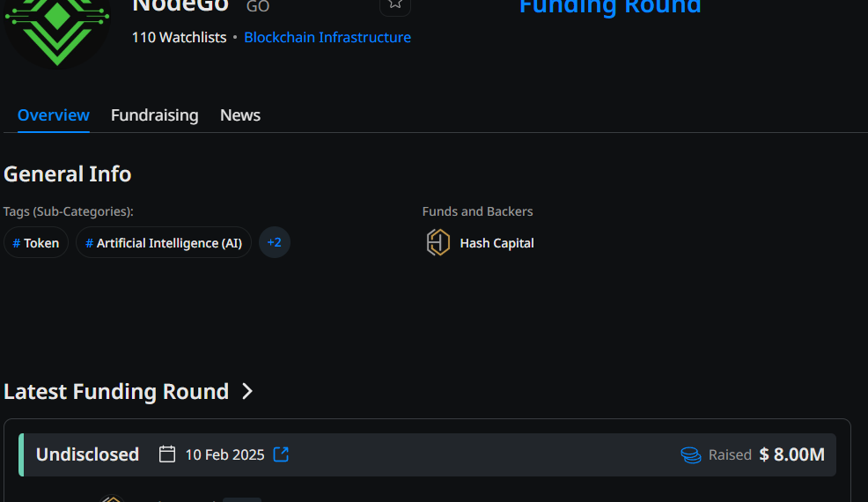Viewport: 868px width, 502px height.
Task: Click the blue Funding Round heading link
Action: (610, 8)
